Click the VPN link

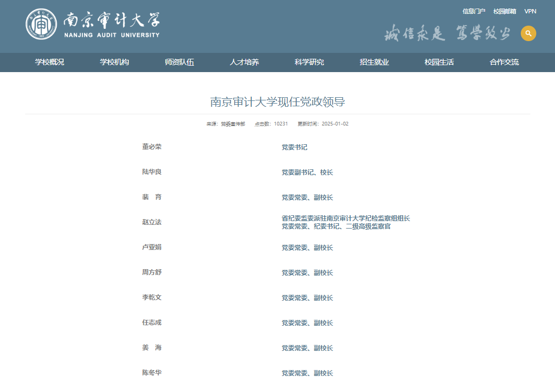click(530, 11)
